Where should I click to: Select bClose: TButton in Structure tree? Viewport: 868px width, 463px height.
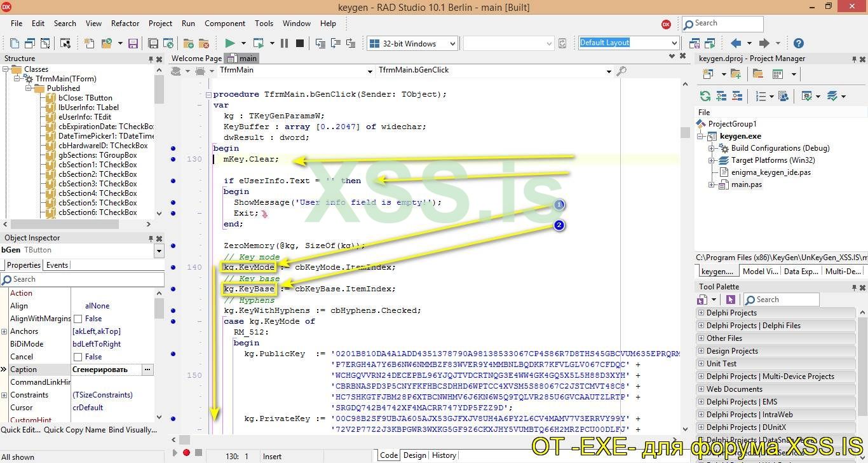85,98
